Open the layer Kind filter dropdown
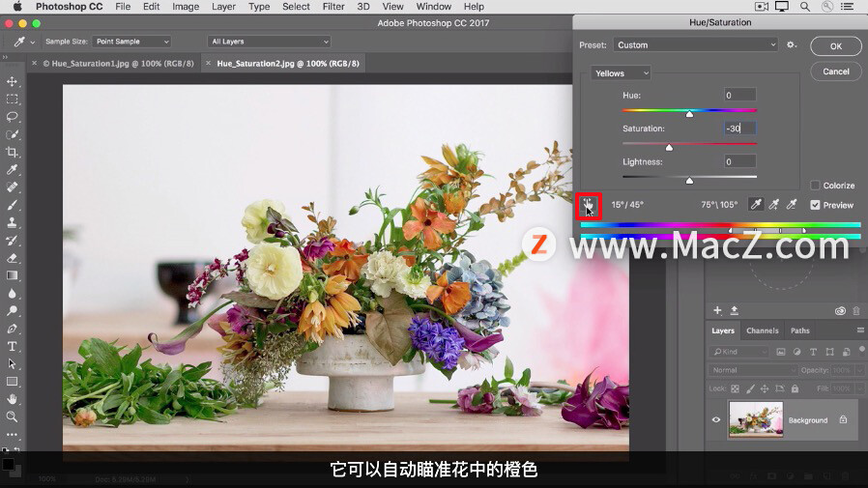The width and height of the screenshot is (868, 488). (x=739, y=352)
